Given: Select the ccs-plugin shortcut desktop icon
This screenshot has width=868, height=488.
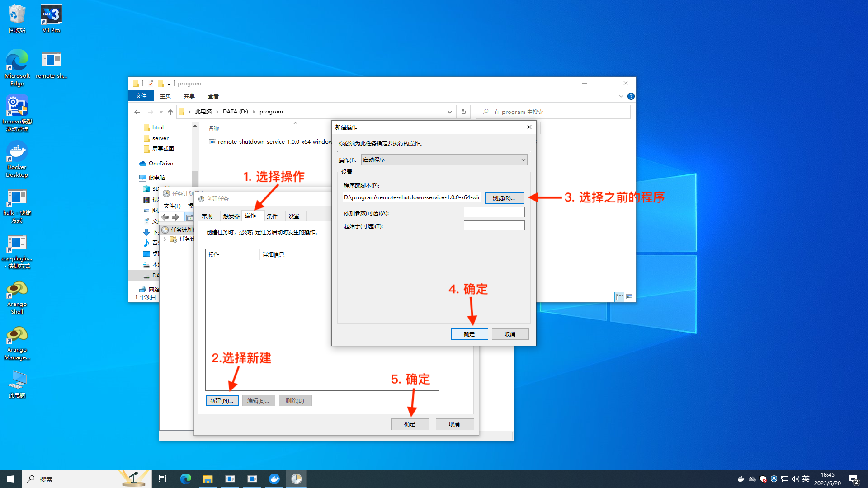Looking at the screenshot, I should [x=17, y=251].
